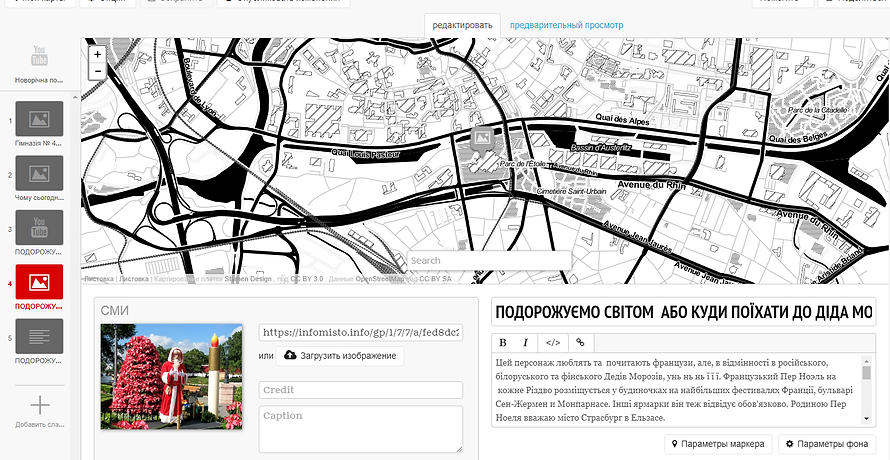Zoom in on the map
The height and width of the screenshot is (460, 890).
[x=98, y=55]
